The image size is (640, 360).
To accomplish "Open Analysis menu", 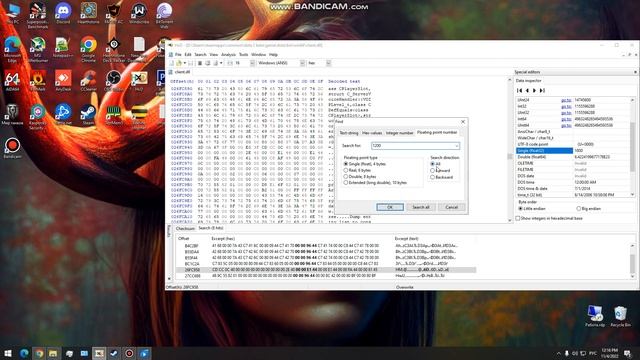I will pyautogui.click(x=228, y=55).
